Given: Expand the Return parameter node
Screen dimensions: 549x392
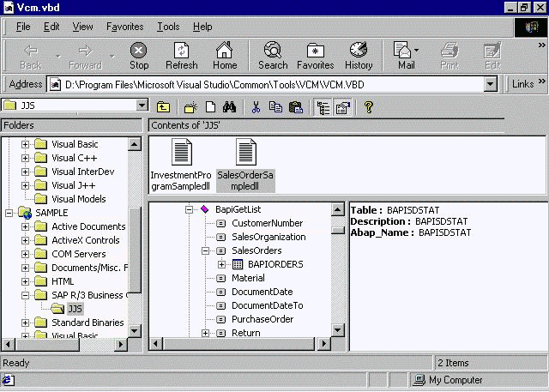Looking at the screenshot, I should [x=206, y=333].
